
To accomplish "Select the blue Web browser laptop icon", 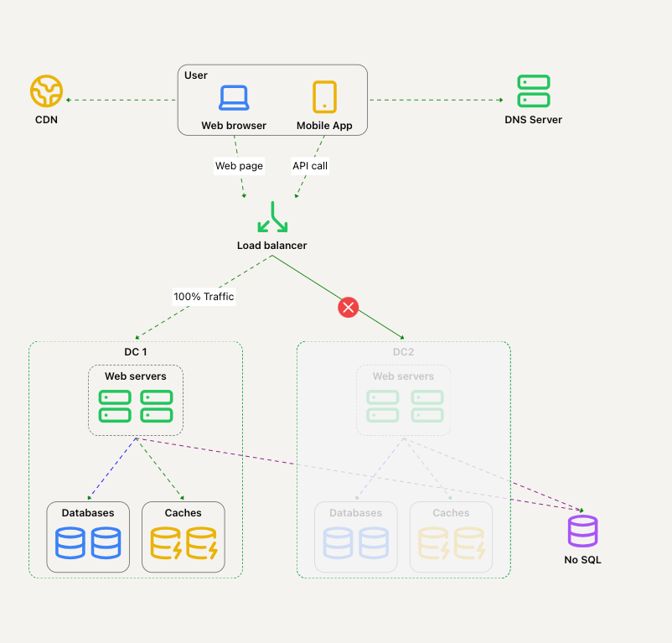I will coord(234,97).
